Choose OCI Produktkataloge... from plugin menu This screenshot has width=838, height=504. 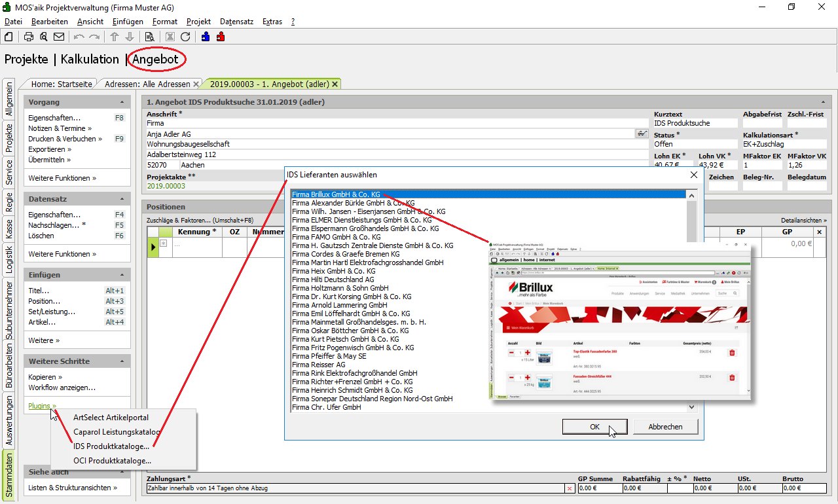click(112, 461)
